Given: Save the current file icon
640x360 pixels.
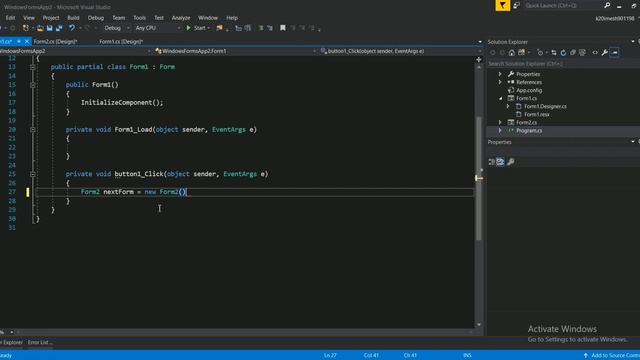Looking at the screenshot, I should coord(49,28).
